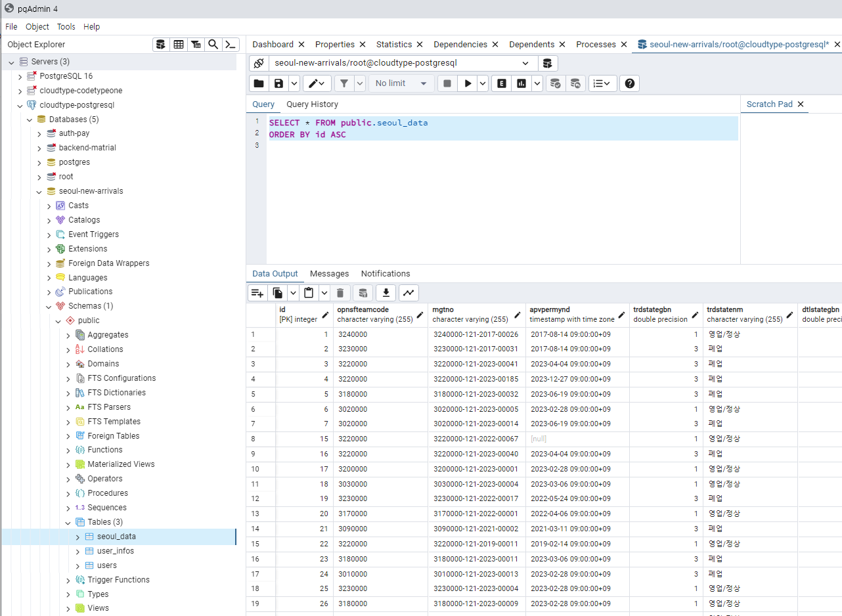
Task: Click the Search Objects magnifier in Object Explorer
Action: [x=213, y=45]
